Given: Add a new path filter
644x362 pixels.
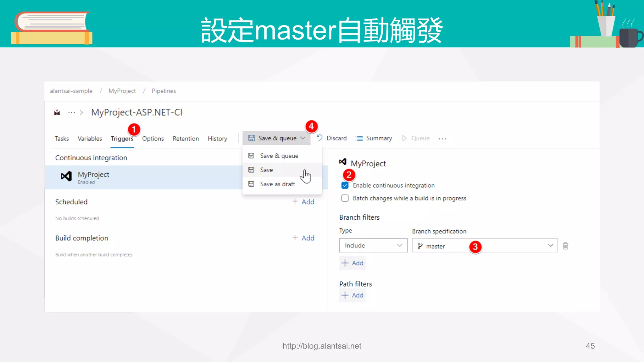Looking at the screenshot, I should (x=353, y=295).
